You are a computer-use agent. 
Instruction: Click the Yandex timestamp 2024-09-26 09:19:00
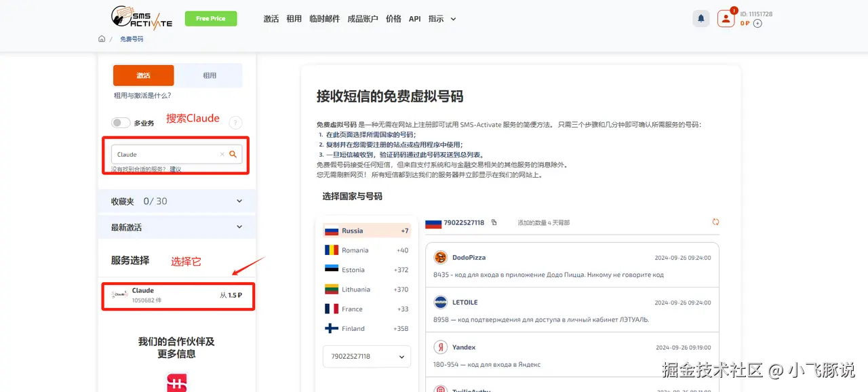pos(683,347)
